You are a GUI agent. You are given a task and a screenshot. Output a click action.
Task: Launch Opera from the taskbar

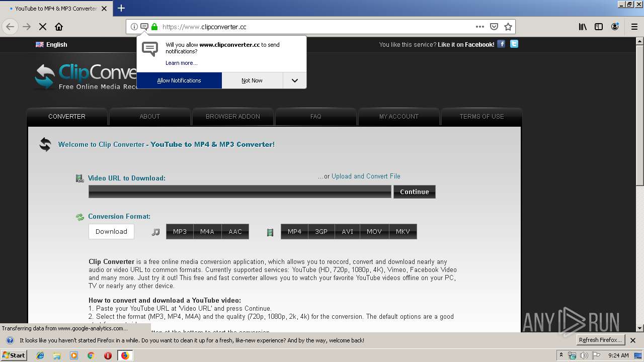coord(108,355)
